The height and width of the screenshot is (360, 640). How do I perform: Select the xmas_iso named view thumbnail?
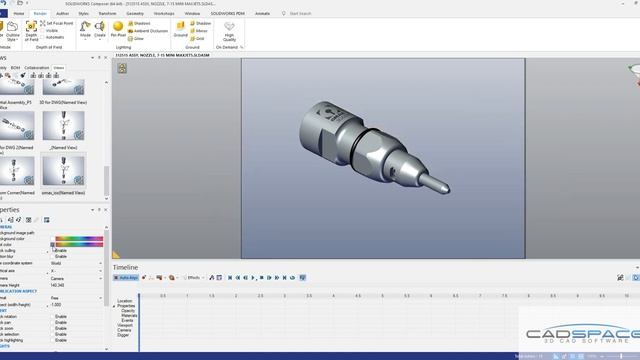click(x=63, y=171)
